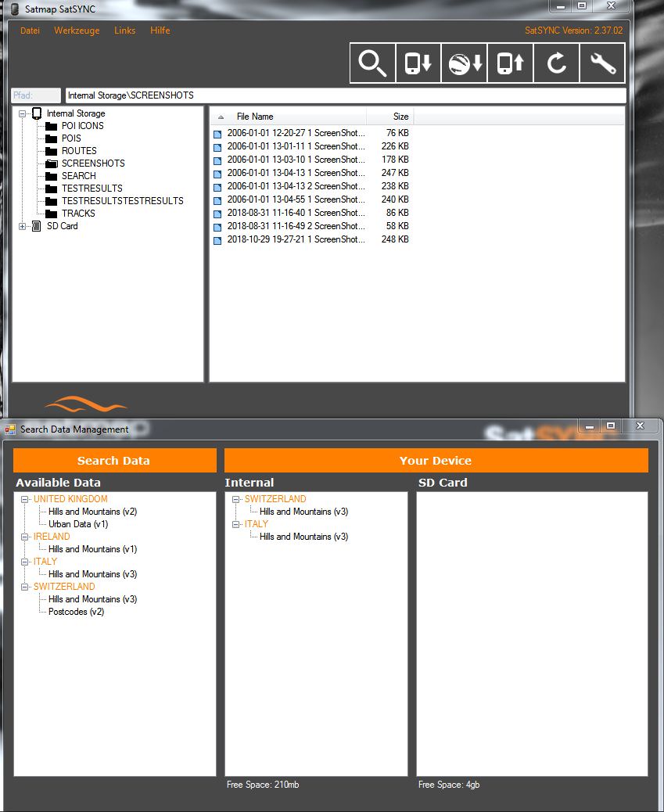Screen dimensions: 664x812
Task: Click file icon of 2018-08-31 11-16-40 screenshot
Action: click(217, 214)
